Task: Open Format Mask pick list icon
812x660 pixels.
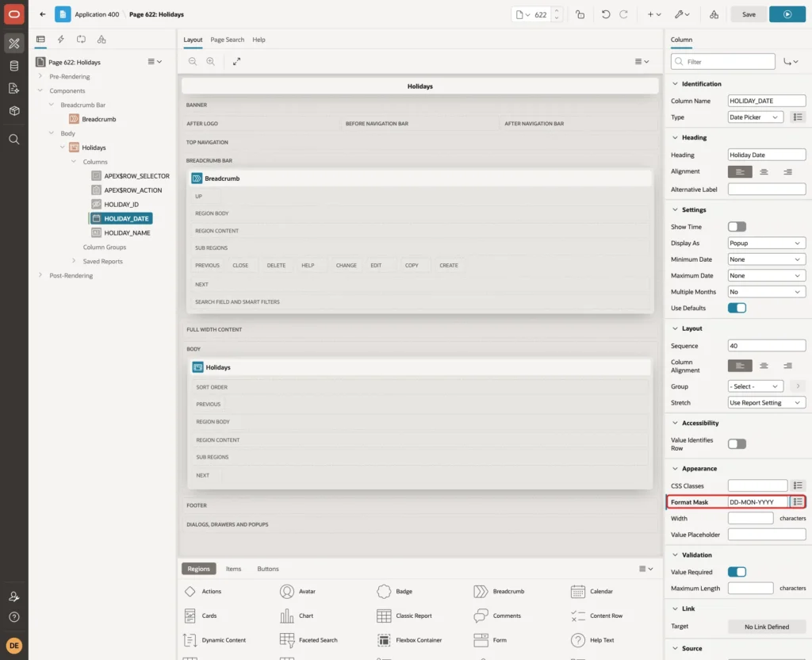Action: coord(798,502)
